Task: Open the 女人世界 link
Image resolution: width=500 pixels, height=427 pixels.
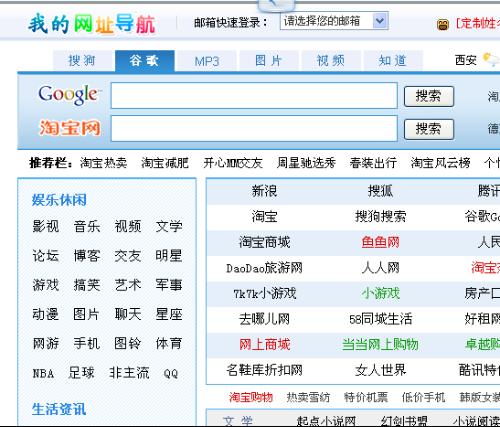Action: click(380, 370)
